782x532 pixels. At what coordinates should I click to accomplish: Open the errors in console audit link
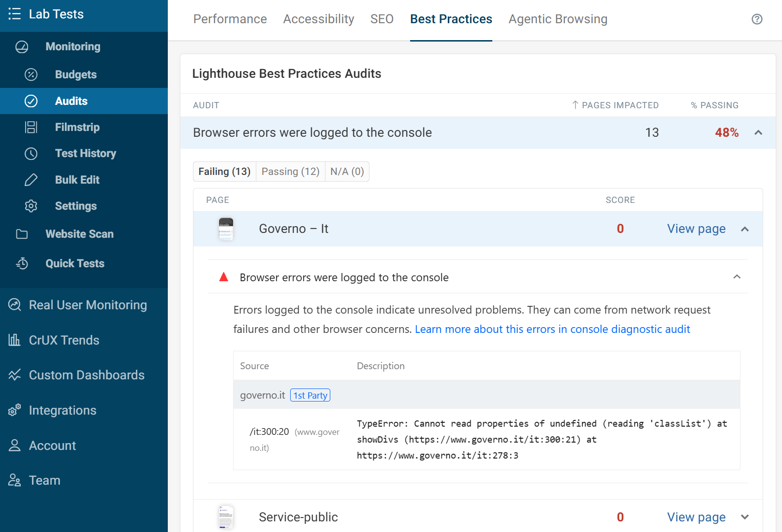[552, 329]
